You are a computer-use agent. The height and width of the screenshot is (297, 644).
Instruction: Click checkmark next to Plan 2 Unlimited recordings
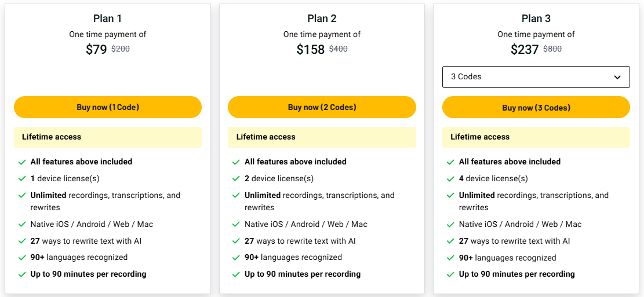(236, 196)
